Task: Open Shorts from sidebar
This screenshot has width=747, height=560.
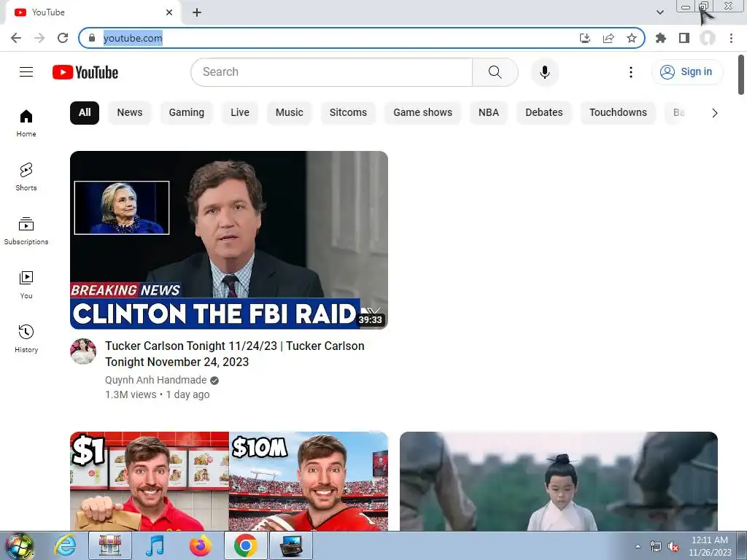Action: 26,177
